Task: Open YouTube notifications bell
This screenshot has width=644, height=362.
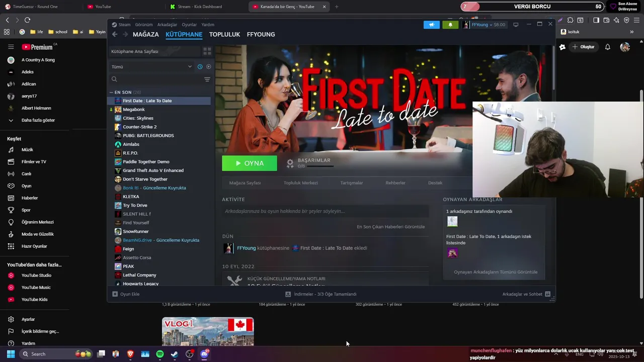Action: pyautogui.click(x=607, y=47)
